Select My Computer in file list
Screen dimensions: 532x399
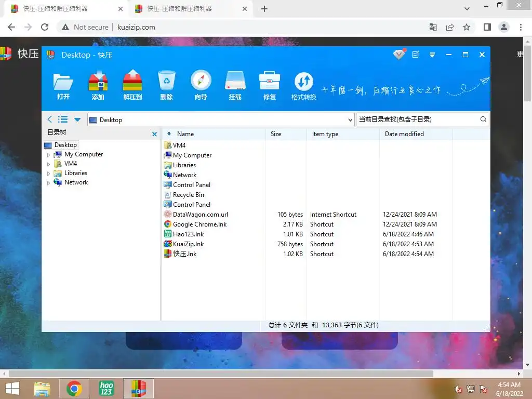188,155
